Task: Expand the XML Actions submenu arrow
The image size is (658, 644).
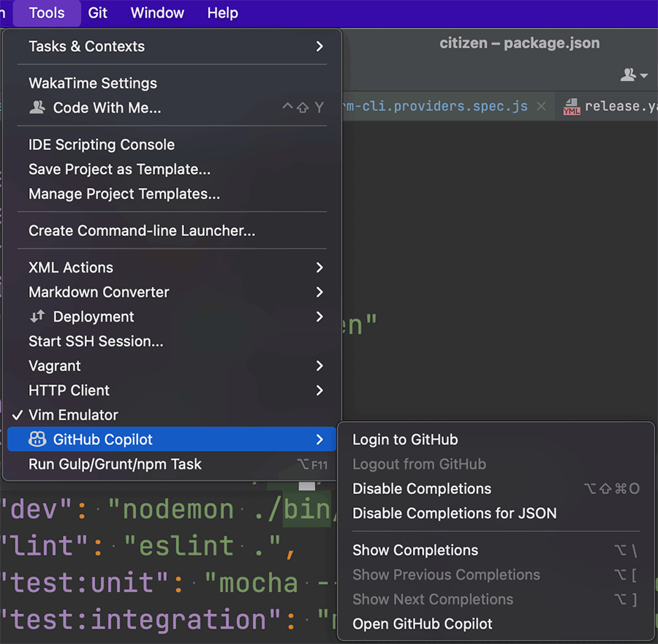Action: [319, 268]
